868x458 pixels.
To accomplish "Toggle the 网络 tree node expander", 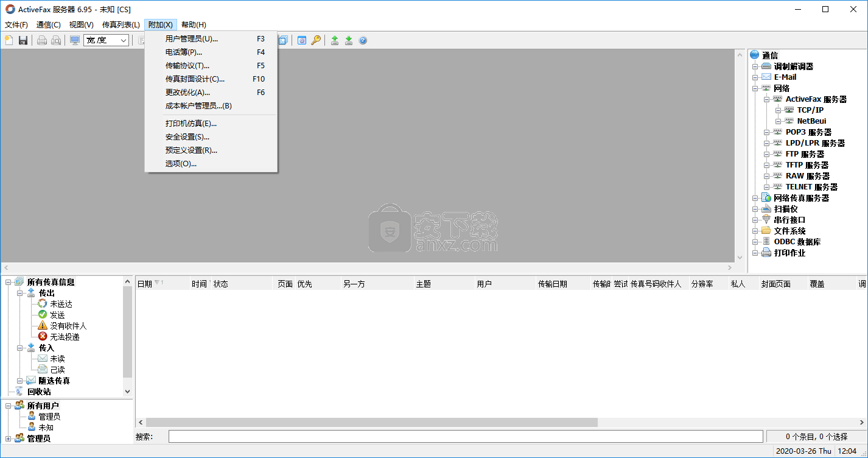I will click(x=755, y=88).
